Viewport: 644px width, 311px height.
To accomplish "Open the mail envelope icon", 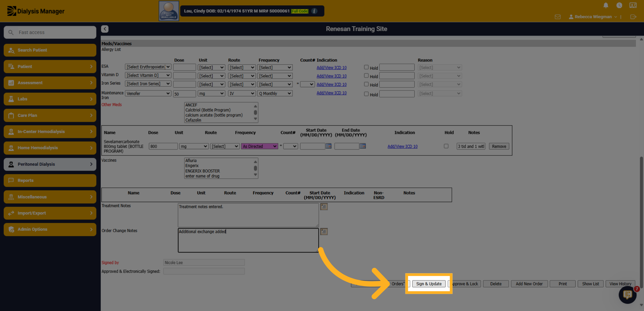I will pyautogui.click(x=558, y=17).
